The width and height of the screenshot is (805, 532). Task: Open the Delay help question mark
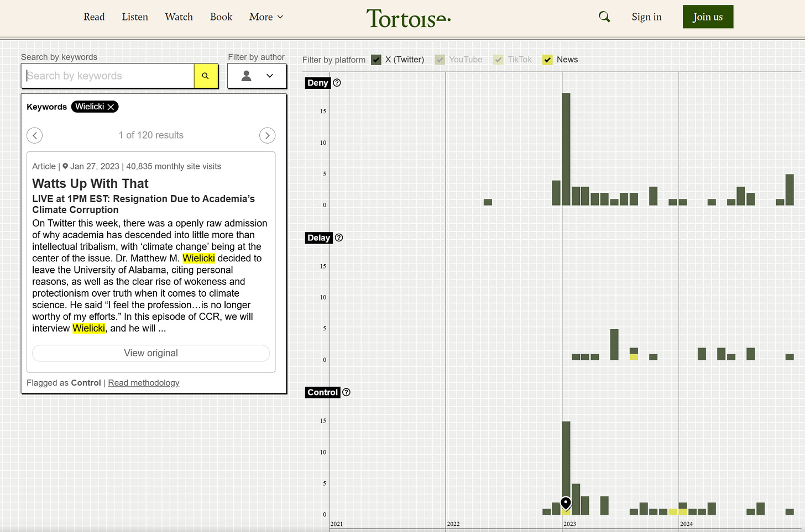(339, 238)
